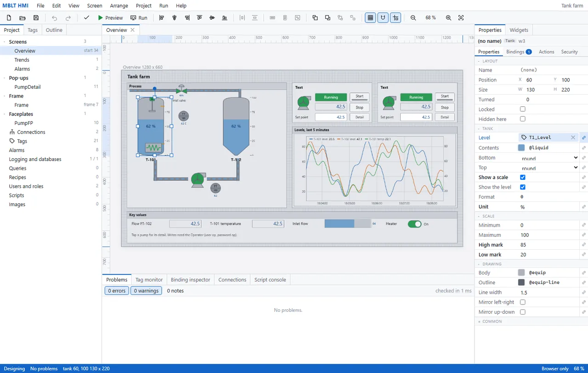Toggle the magnet snap icon
Image resolution: width=588 pixels, height=373 pixels.
pos(383,18)
